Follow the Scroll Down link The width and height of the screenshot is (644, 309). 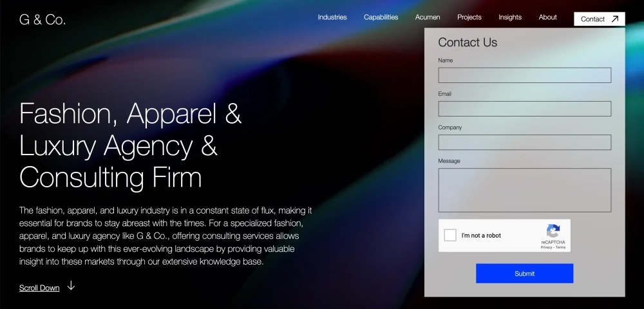[39, 288]
